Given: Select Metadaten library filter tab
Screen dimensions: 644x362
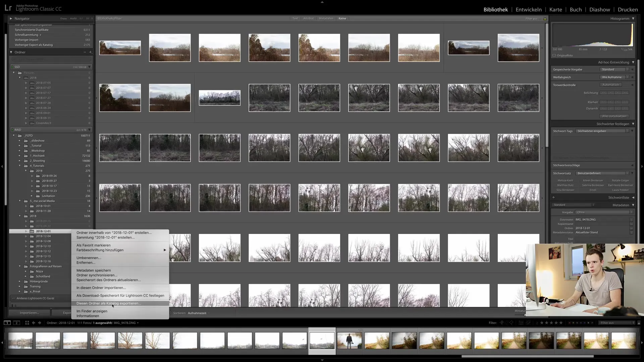Looking at the screenshot, I should (x=326, y=18).
